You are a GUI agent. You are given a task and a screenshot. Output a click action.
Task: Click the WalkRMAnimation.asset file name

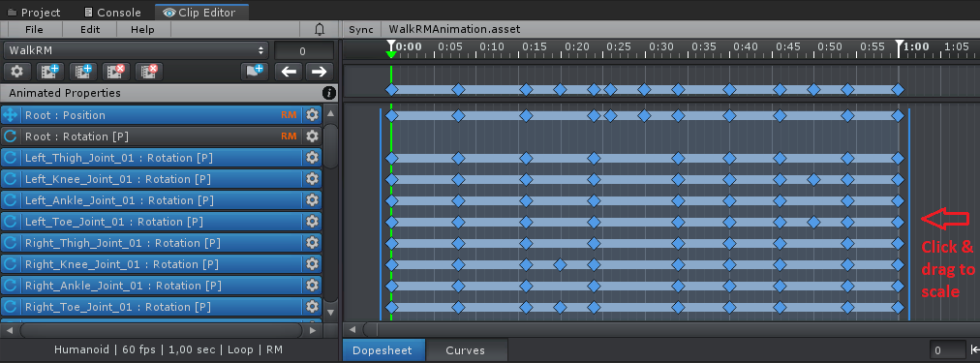(x=454, y=29)
